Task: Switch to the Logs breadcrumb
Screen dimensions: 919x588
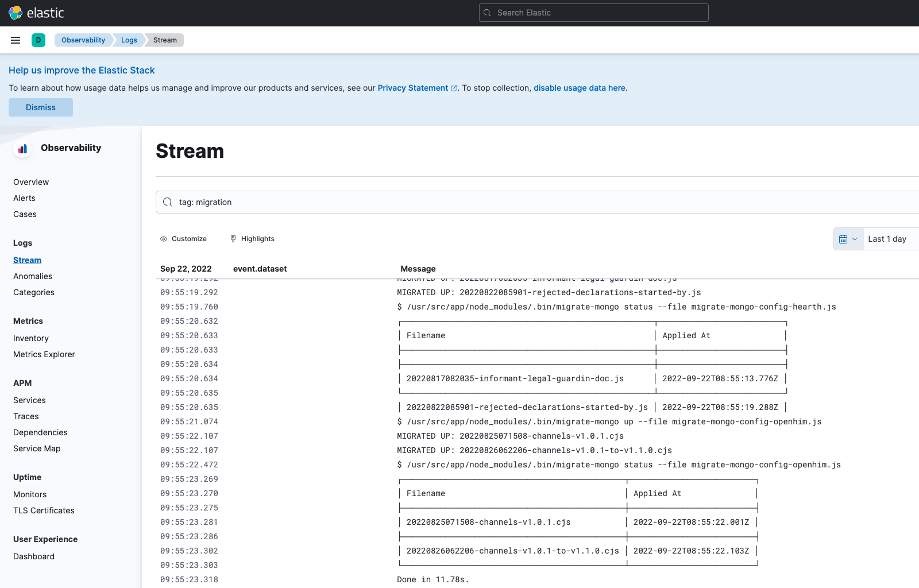Action: [129, 40]
